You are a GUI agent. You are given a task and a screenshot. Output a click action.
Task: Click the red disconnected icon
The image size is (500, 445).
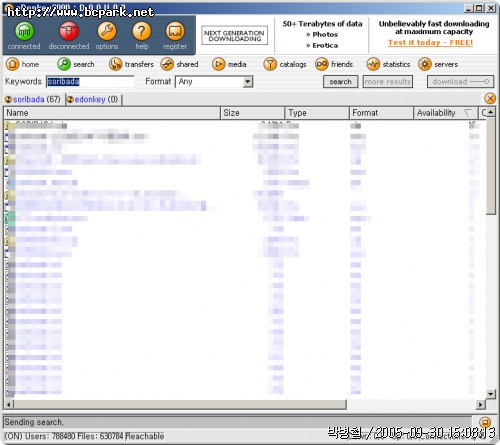pos(69,31)
